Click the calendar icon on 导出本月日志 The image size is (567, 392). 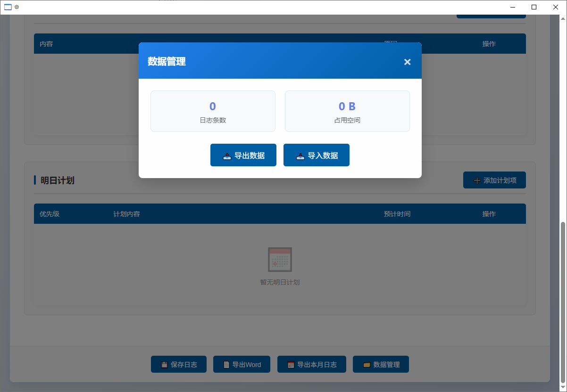click(x=291, y=364)
